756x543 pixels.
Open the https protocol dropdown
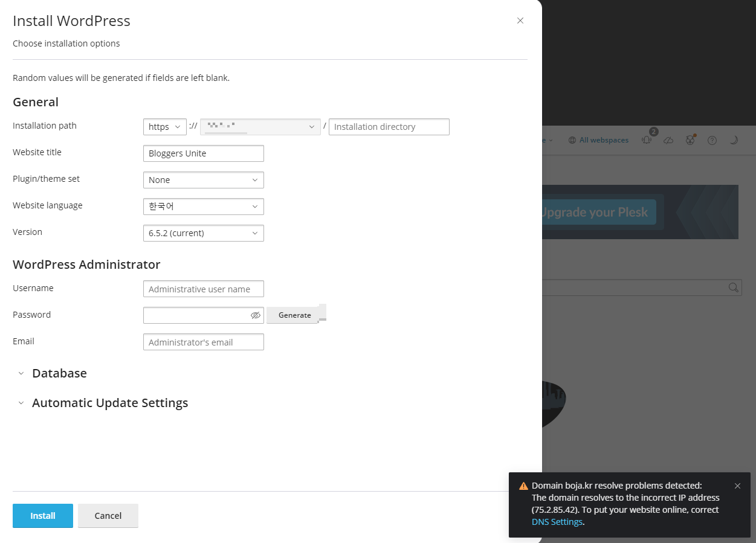[165, 127]
